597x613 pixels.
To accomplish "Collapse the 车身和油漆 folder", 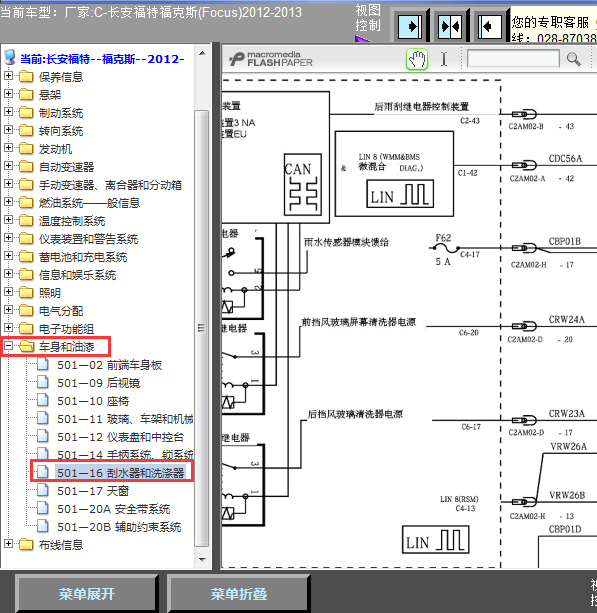I will tap(8, 345).
